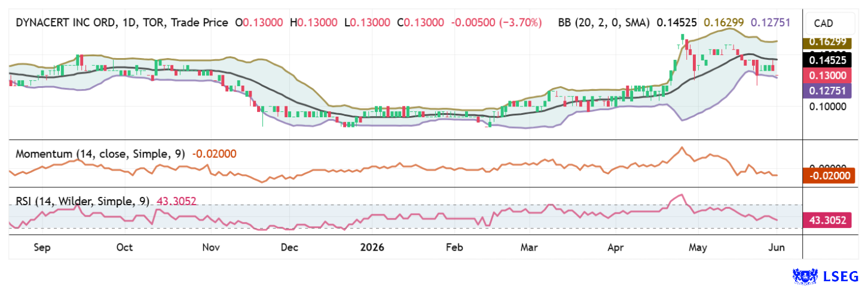868x286 pixels.
Task: Click the purple 0.12751 price axis label
Action: click(x=828, y=92)
